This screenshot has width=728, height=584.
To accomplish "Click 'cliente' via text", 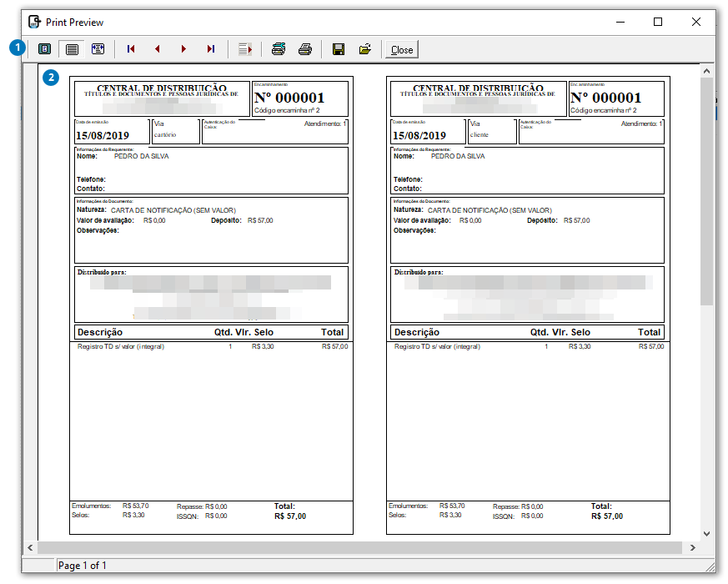I will pos(479,134).
